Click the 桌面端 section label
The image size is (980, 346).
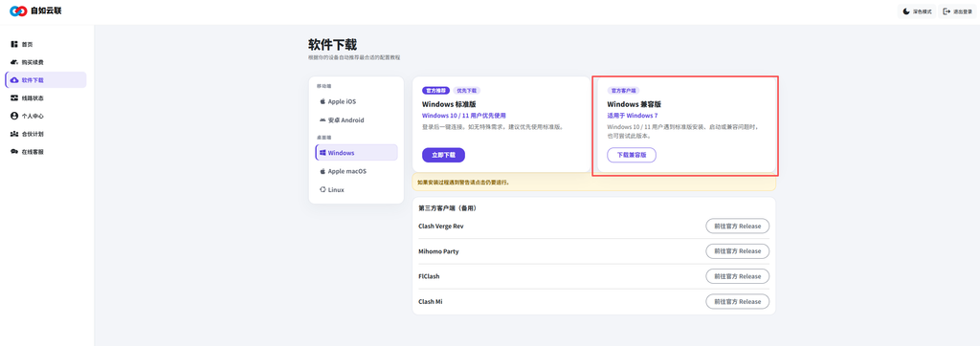pyautogui.click(x=323, y=137)
